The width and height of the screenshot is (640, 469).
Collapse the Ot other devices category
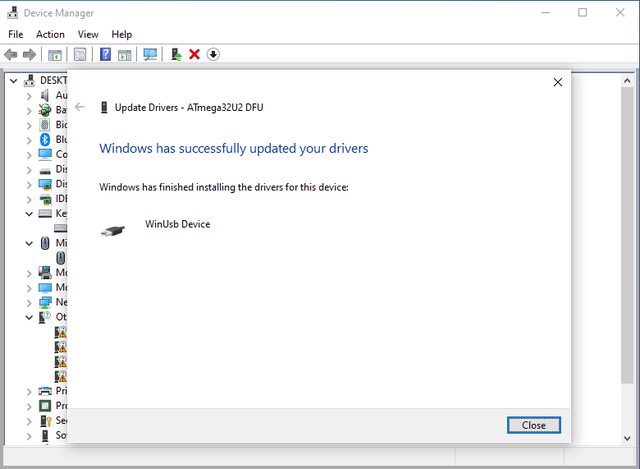pos(29,317)
